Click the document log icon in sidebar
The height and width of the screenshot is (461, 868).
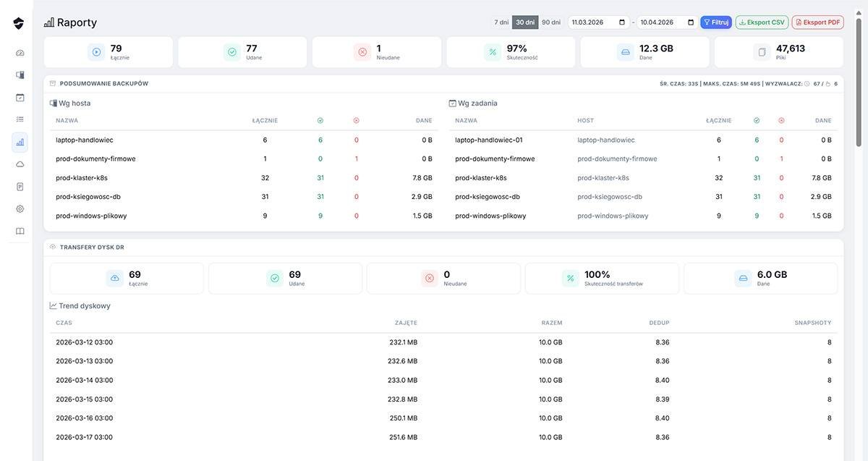20,187
